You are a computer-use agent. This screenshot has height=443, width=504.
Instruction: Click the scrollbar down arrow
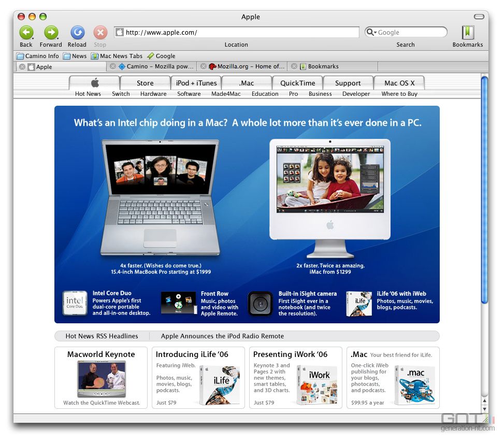tap(484, 409)
